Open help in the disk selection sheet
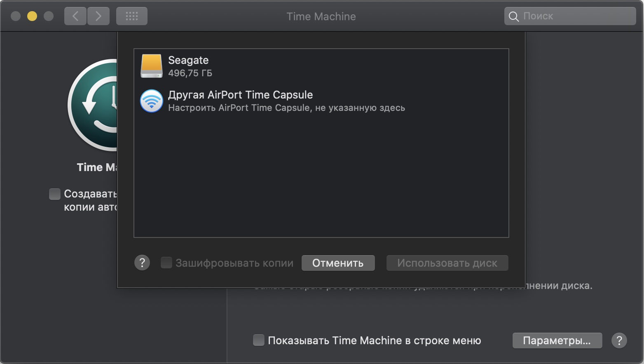Viewport: 644px width, 364px height. [142, 263]
